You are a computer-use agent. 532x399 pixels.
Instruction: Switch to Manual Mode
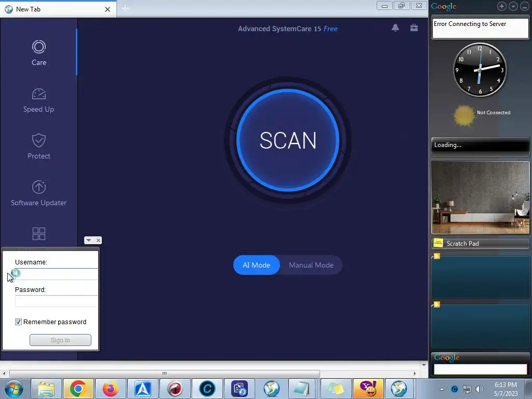[311, 265]
